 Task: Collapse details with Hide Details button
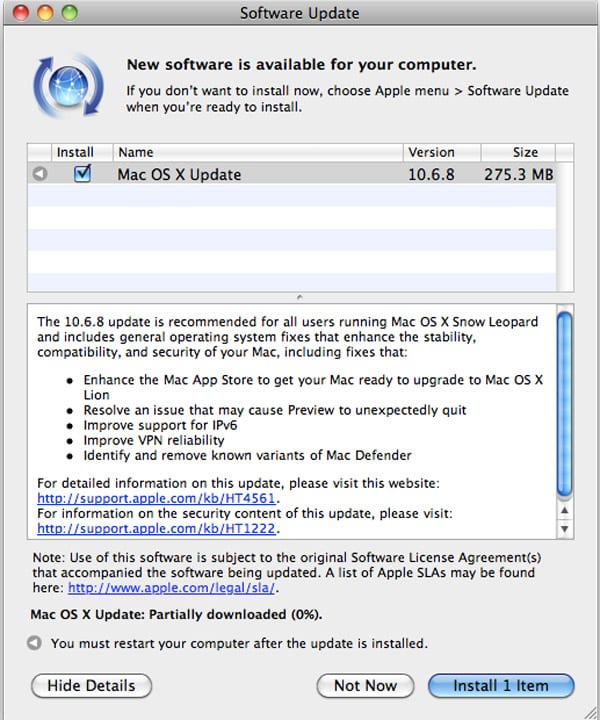(91, 686)
